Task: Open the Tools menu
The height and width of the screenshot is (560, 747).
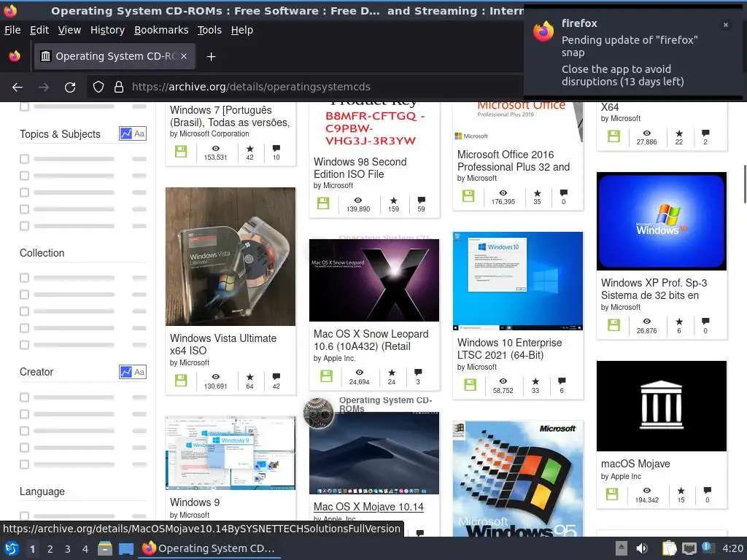Action: coord(209,30)
